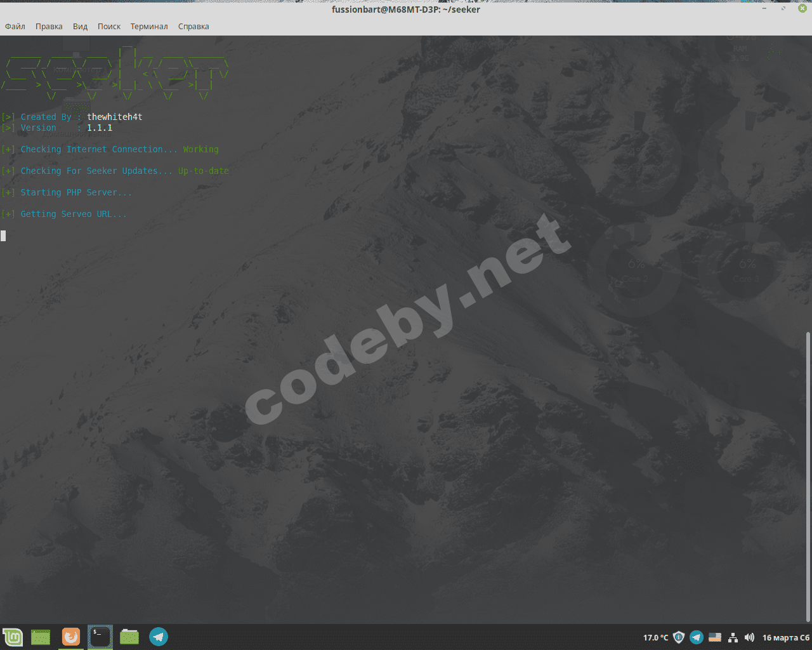This screenshot has width=812, height=650.
Task: Open the Поиск menu
Action: click(109, 27)
